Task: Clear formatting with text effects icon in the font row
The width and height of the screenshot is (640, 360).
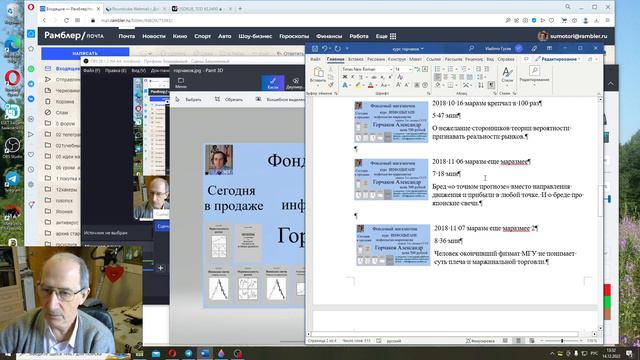Action: tap(400, 77)
